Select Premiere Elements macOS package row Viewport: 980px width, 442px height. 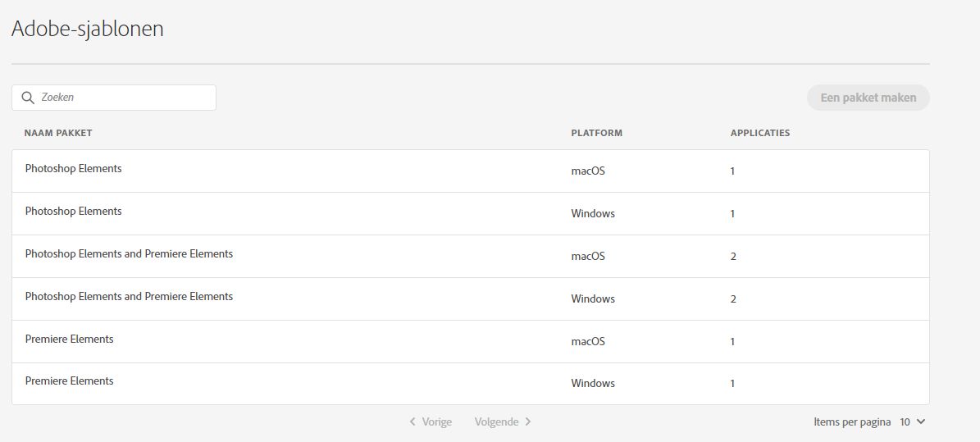coord(69,339)
